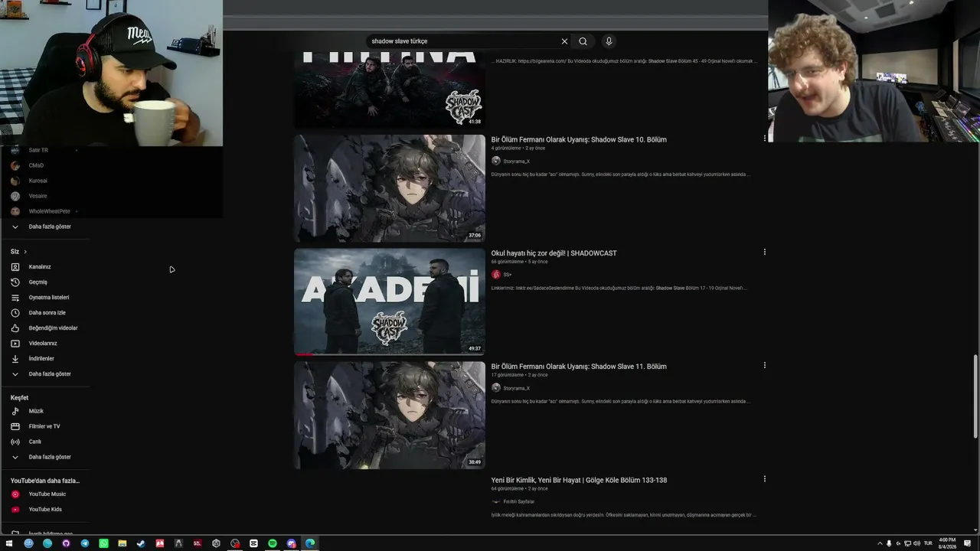Open Telegram from the taskbar
Image resolution: width=980 pixels, height=551 pixels.
(x=85, y=543)
